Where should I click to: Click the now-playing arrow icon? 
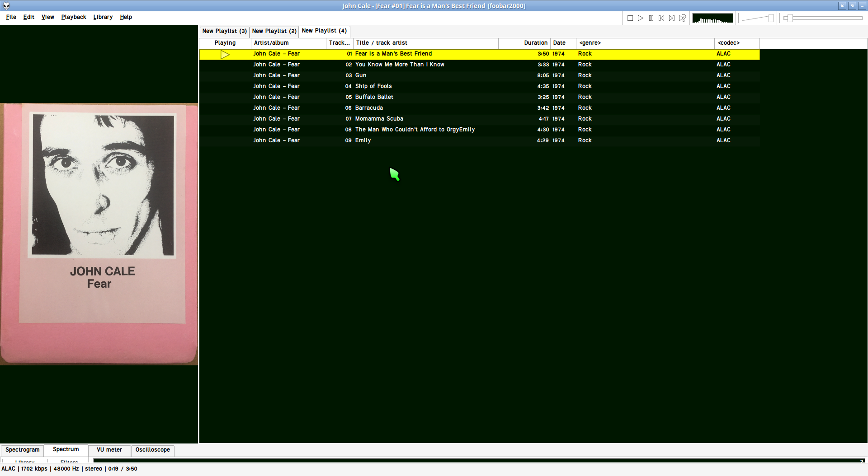[225, 55]
